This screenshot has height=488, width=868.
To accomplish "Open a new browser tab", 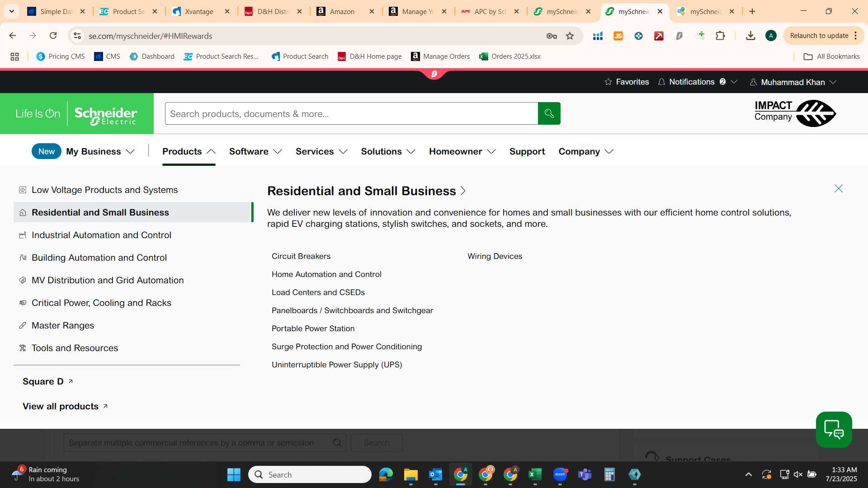I will (x=752, y=11).
